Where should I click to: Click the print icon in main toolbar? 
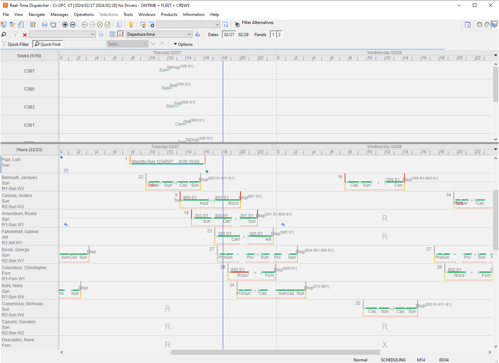pos(44,25)
